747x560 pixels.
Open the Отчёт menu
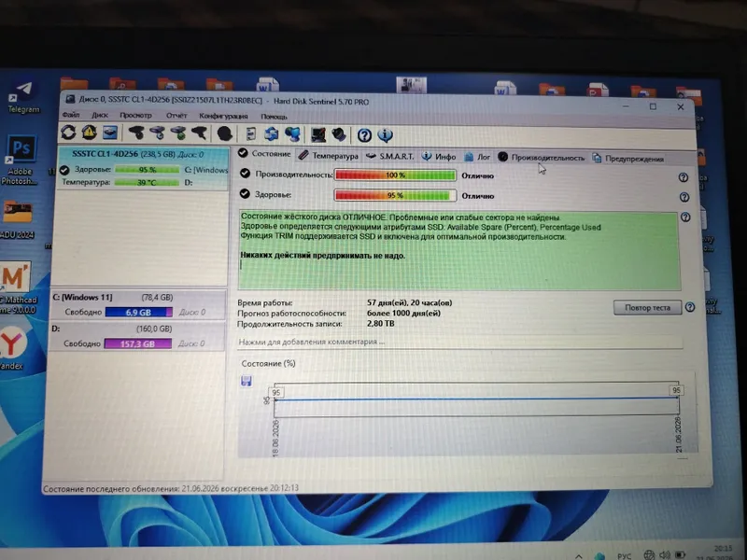click(176, 116)
